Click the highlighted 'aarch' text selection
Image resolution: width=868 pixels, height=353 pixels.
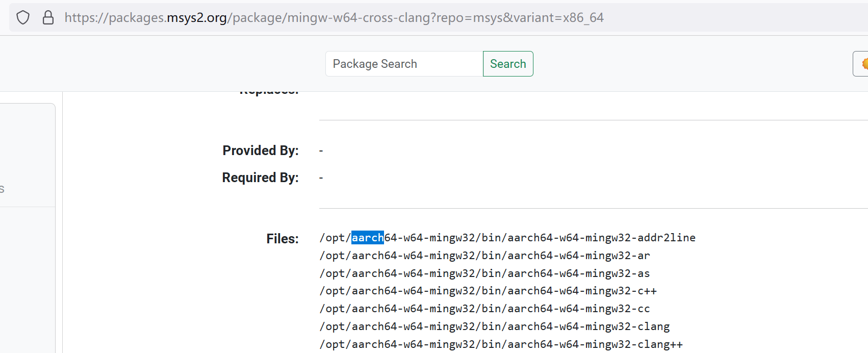367,238
